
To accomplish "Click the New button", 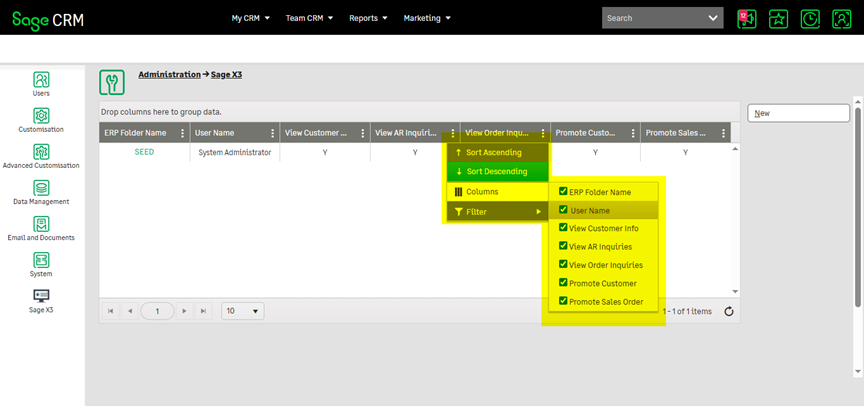I will click(x=798, y=114).
